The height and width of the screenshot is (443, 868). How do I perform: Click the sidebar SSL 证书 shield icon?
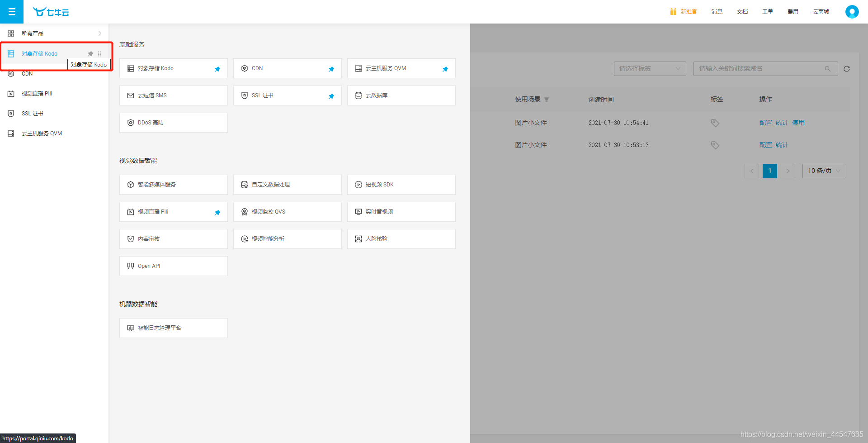click(11, 114)
